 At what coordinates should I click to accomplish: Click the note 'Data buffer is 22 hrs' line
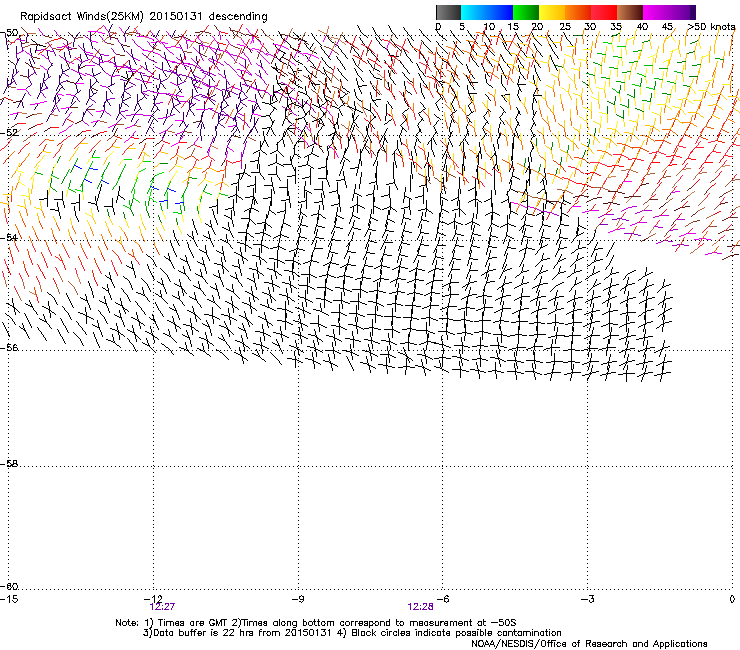pyautogui.click(x=352, y=633)
